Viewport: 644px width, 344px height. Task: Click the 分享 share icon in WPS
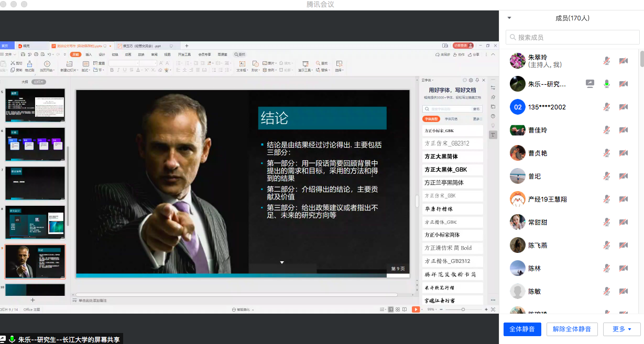pyautogui.click(x=473, y=54)
